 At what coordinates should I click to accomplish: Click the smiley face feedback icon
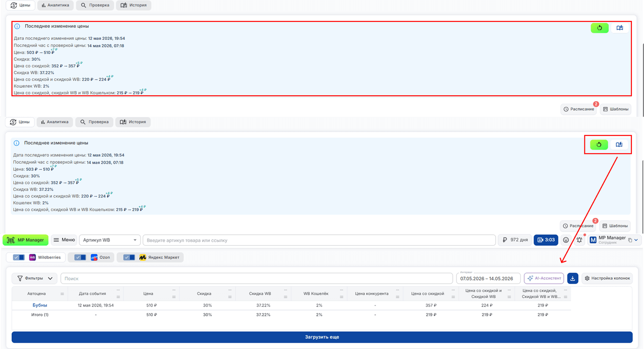click(566, 240)
